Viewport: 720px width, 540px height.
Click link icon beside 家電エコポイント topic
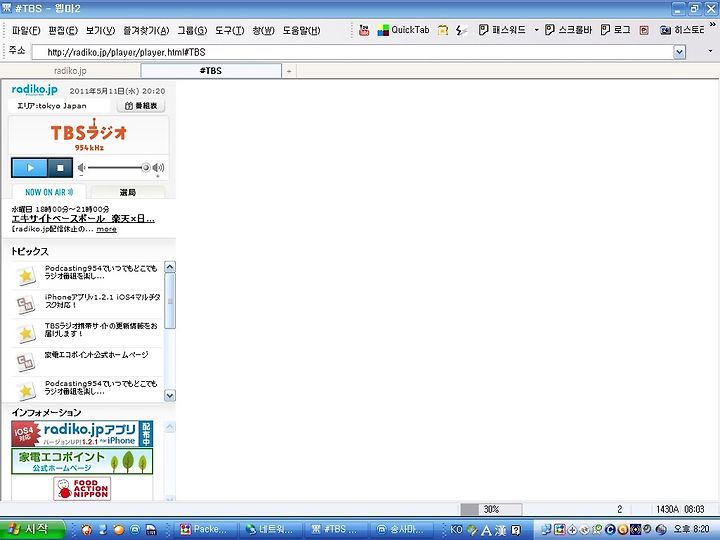point(26,362)
